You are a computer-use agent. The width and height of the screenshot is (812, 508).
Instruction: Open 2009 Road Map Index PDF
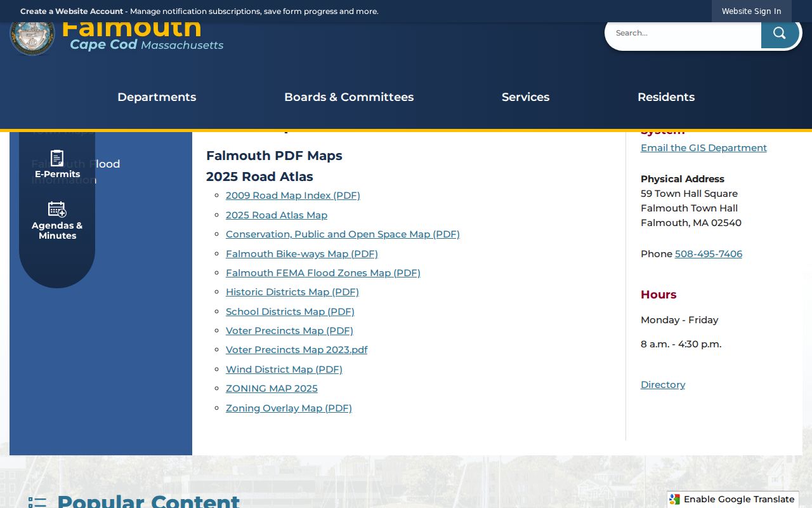(x=293, y=196)
